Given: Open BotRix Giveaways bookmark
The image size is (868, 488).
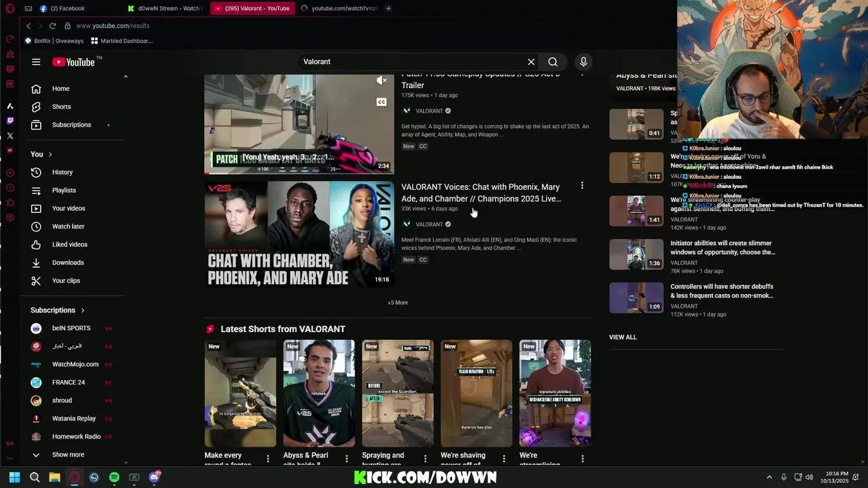Looking at the screenshot, I should [x=54, y=41].
